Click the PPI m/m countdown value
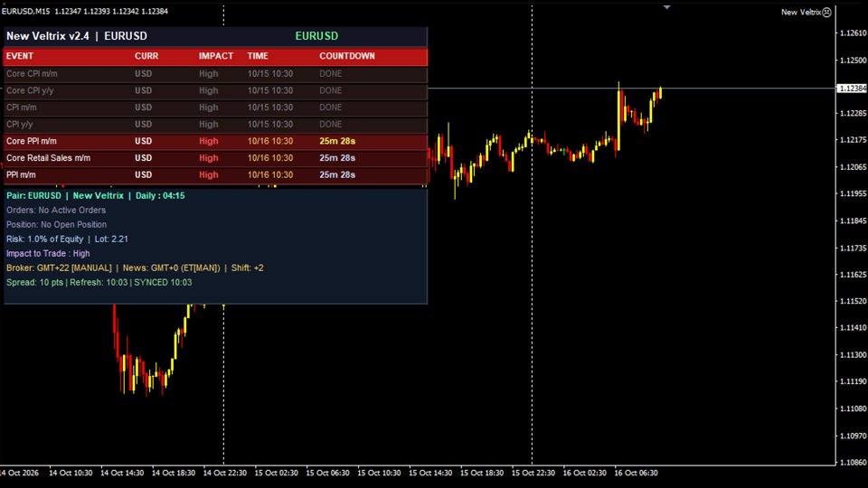 pos(337,174)
